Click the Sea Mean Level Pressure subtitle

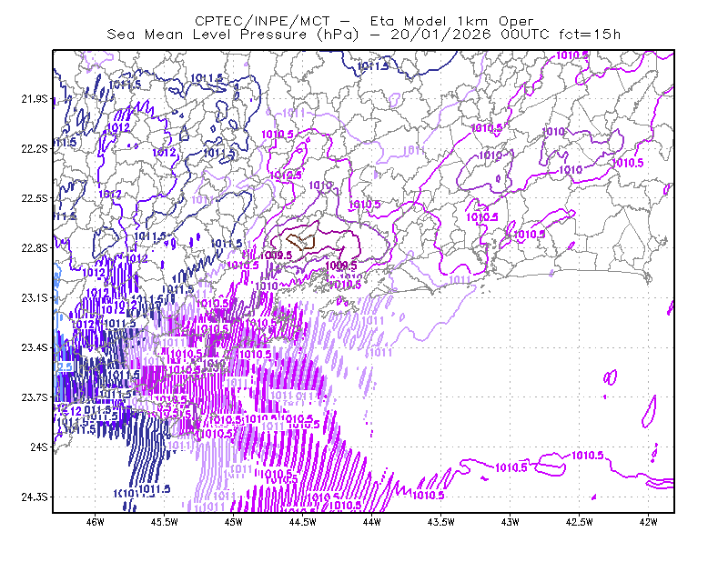tap(363, 35)
